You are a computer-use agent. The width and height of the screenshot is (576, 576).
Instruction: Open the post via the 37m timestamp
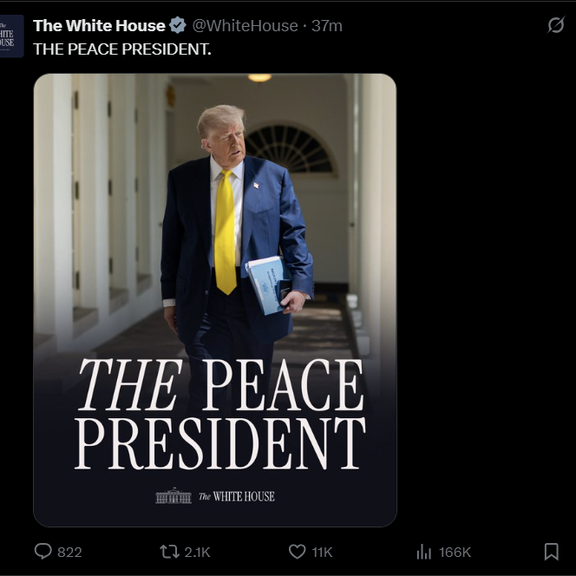pos(327,26)
